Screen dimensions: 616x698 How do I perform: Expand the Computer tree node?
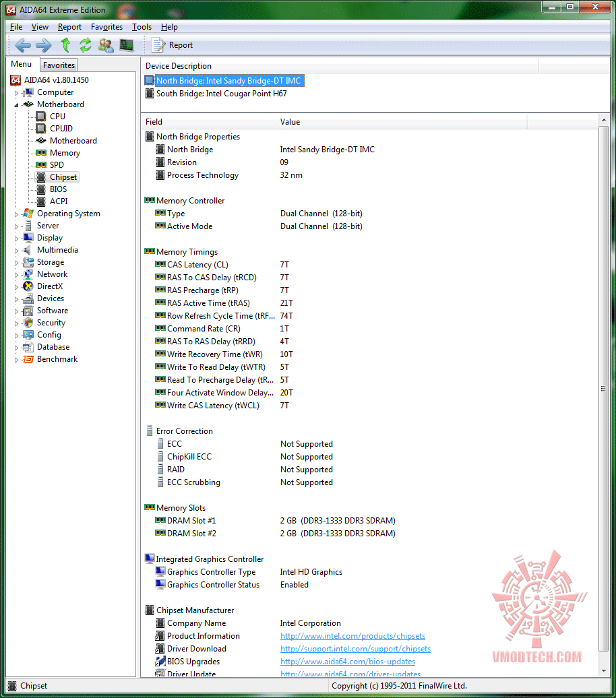[x=16, y=93]
